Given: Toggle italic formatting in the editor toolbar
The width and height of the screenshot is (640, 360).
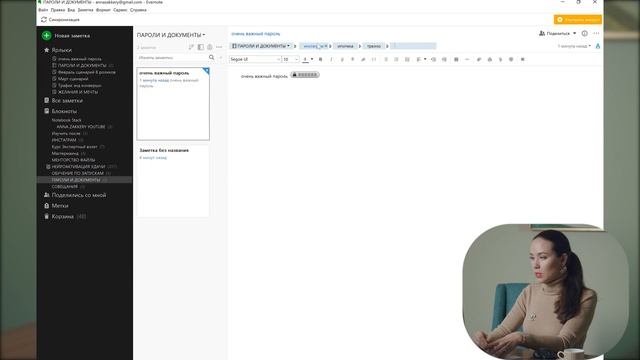Looking at the screenshot, I should 331,59.
